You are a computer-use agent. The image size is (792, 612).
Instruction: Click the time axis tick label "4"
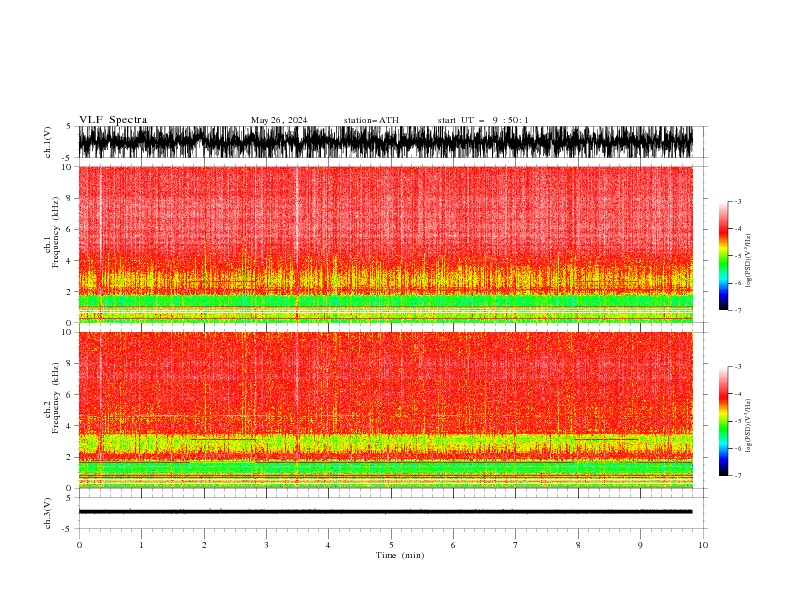pyautogui.click(x=328, y=545)
